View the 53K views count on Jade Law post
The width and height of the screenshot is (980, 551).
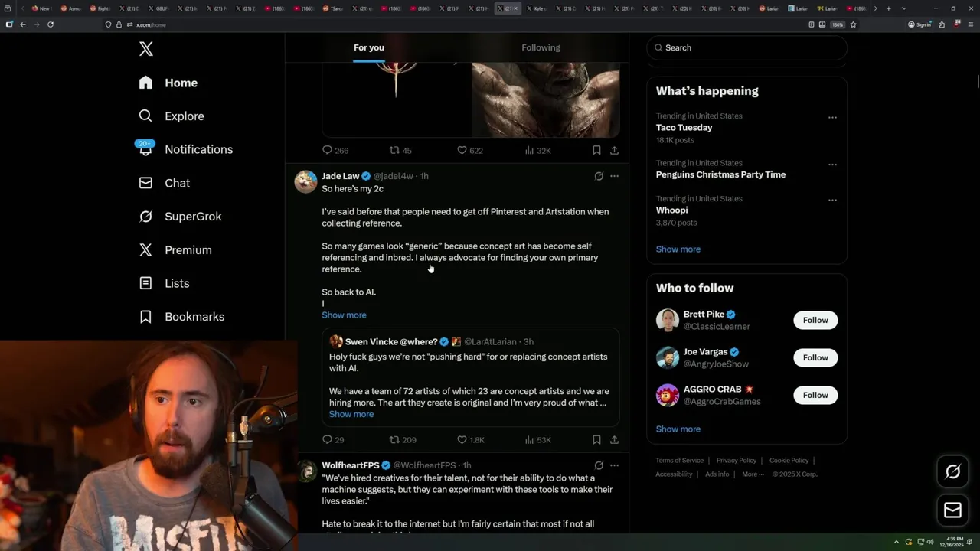pos(537,440)
